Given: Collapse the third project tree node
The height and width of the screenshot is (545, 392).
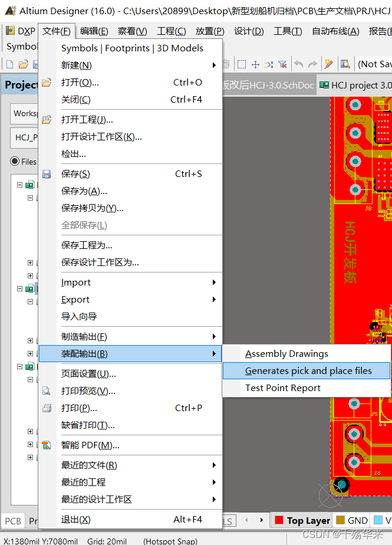Looking at the screenshot, I should click(20, 367).
